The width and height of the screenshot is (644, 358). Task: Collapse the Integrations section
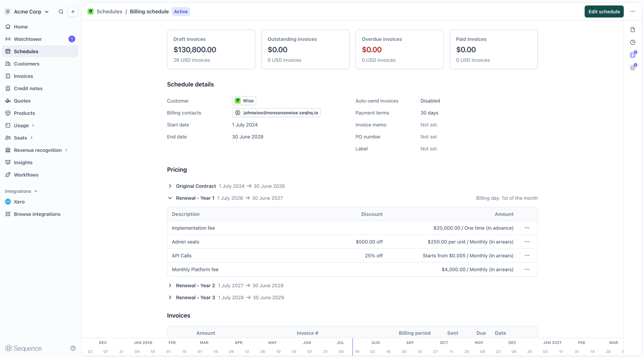point(21,191)
